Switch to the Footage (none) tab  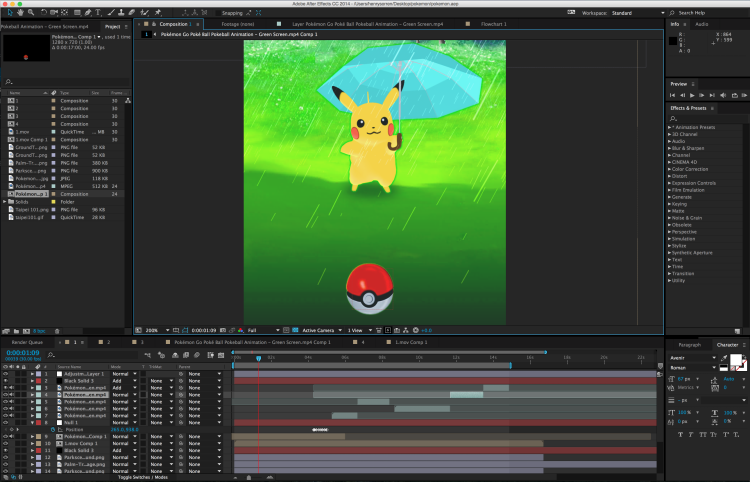click(x=238, y=24)
